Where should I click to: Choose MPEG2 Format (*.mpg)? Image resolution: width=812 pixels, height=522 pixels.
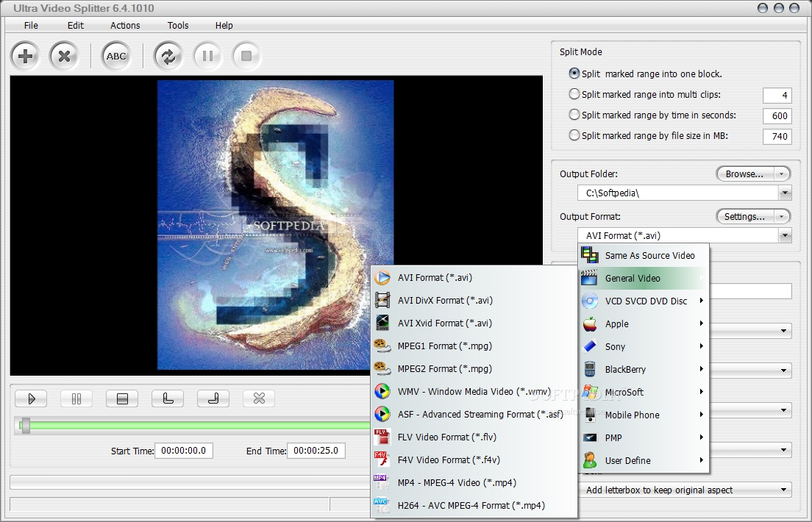click(x=474, y=369)
